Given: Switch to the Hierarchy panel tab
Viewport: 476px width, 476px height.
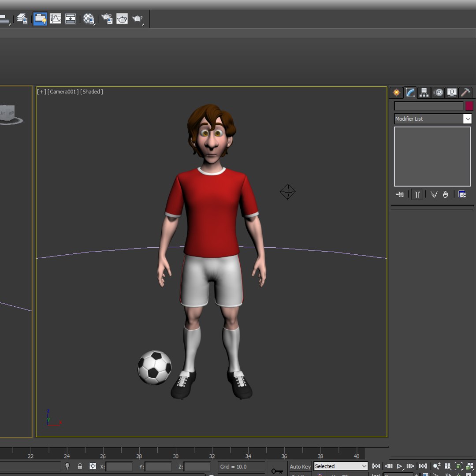Looking at the screenshot, I should tap(424, 93).
